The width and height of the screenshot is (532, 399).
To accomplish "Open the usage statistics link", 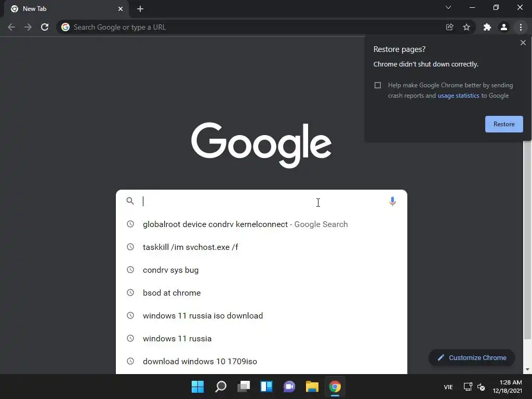I will (x=458, y=96).
